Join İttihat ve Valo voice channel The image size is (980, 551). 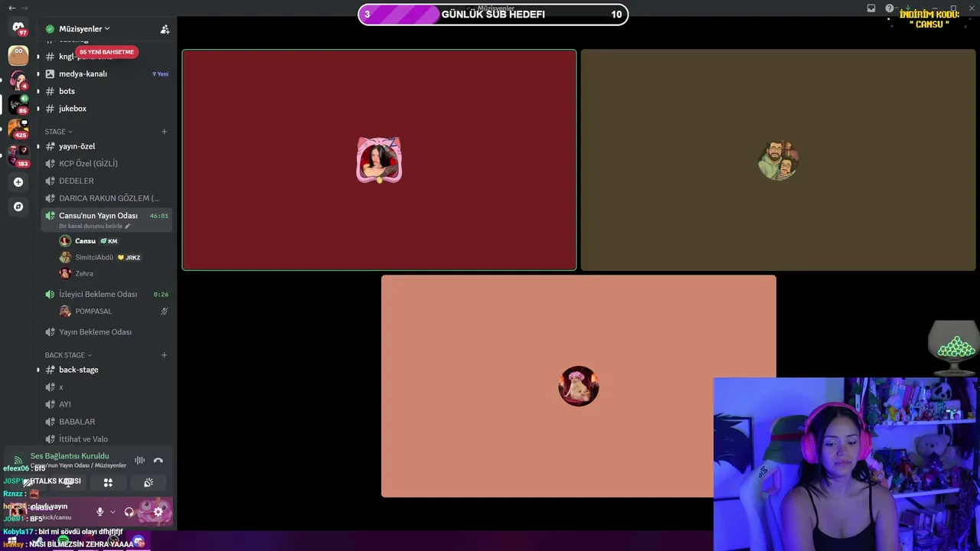click(106, 439)
